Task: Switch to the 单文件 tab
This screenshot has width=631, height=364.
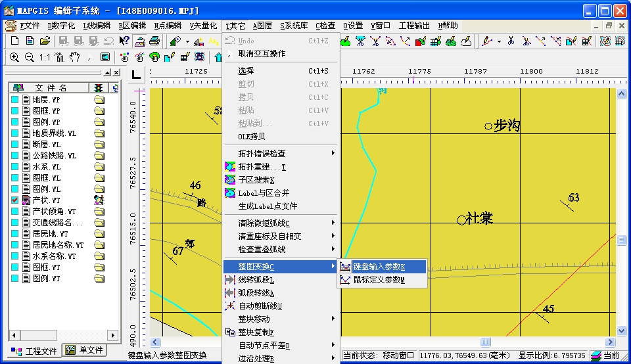Action: (x=84, y=350)
